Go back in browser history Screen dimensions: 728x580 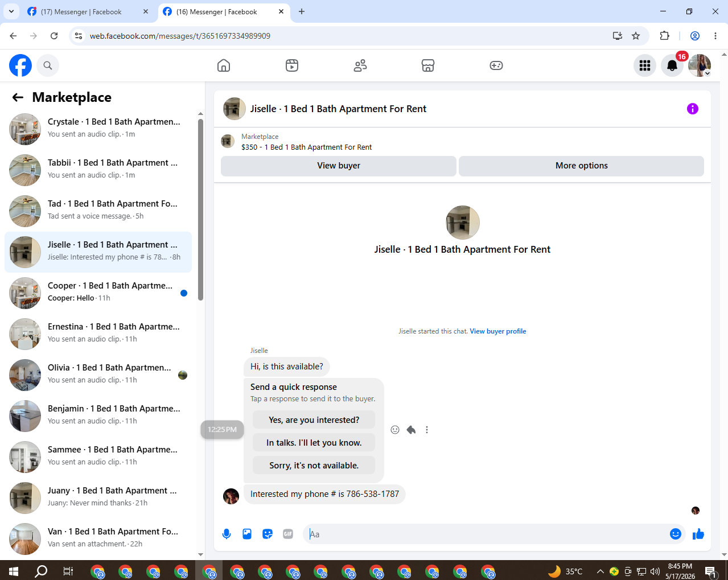pyautogui.click(x=13, y=36)
